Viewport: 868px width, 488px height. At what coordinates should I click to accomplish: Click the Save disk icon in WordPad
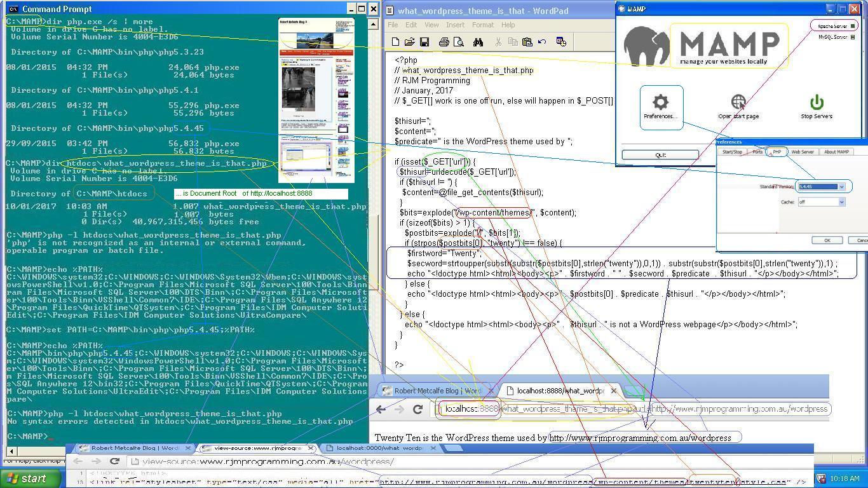pyautogui.click(x=424, y=42)
